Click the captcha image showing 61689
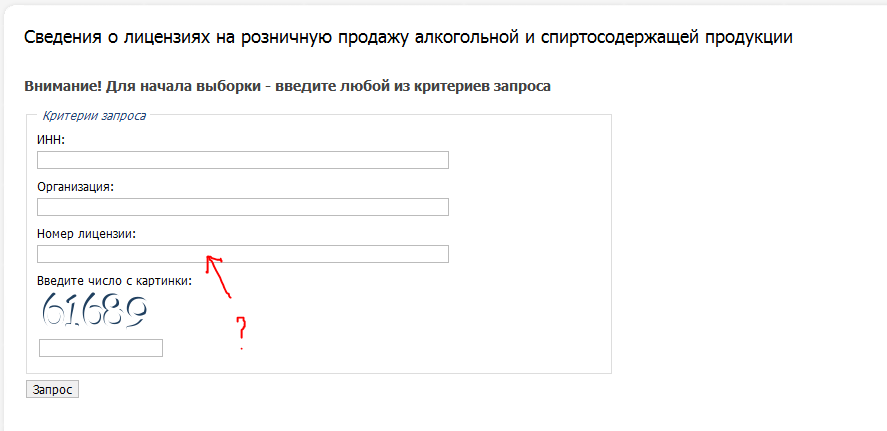887x431 pixels. 95,311
